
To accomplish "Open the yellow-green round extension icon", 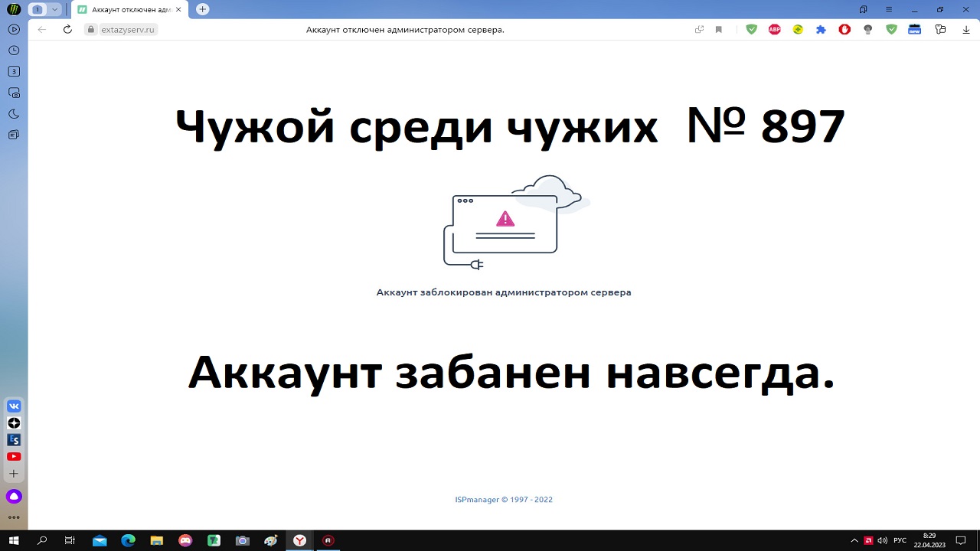I will tap(798, 30).
